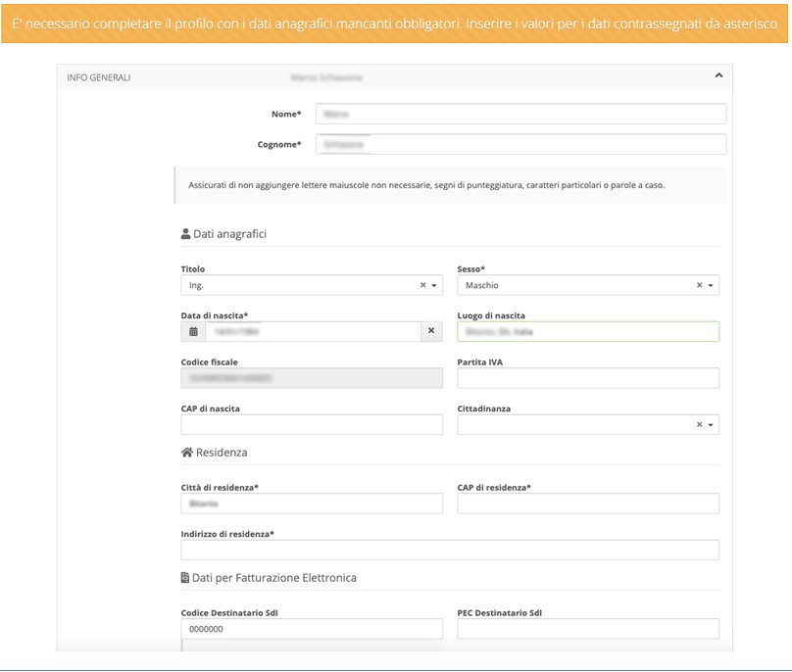
Task: Open the Sesso dropdown arrow
Action: (x=711, y=285)
